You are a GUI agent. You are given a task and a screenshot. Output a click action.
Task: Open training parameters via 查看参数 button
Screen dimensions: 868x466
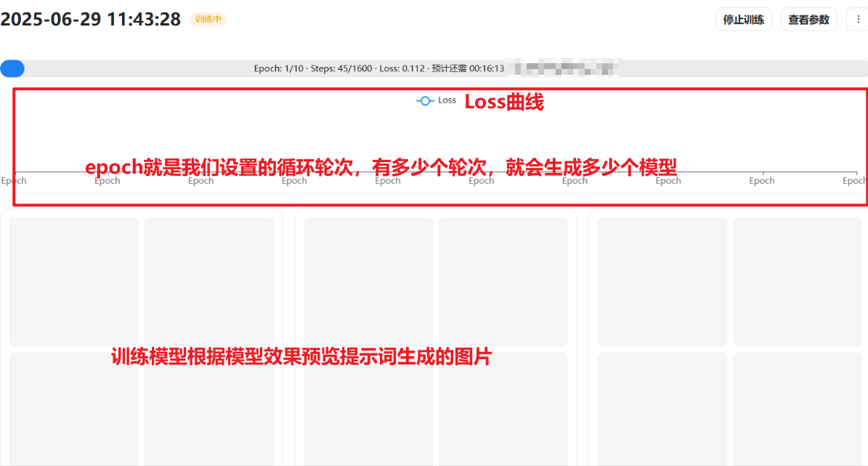(808, 19)
